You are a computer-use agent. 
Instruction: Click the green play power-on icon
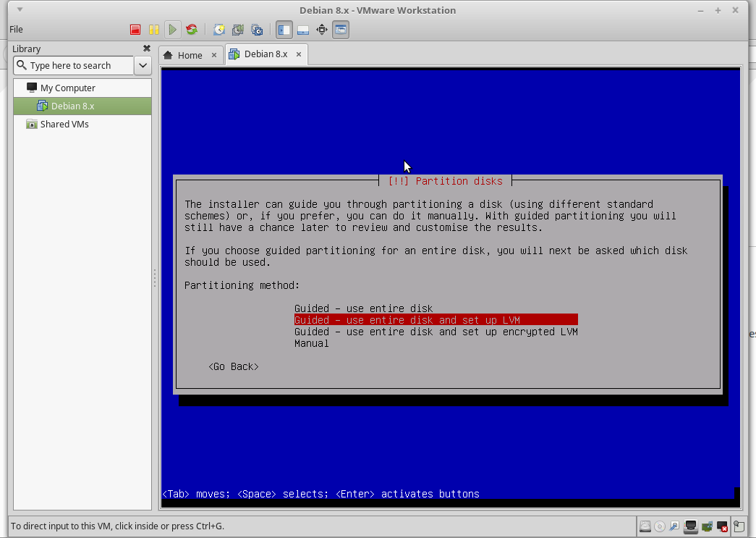[173, 30]
